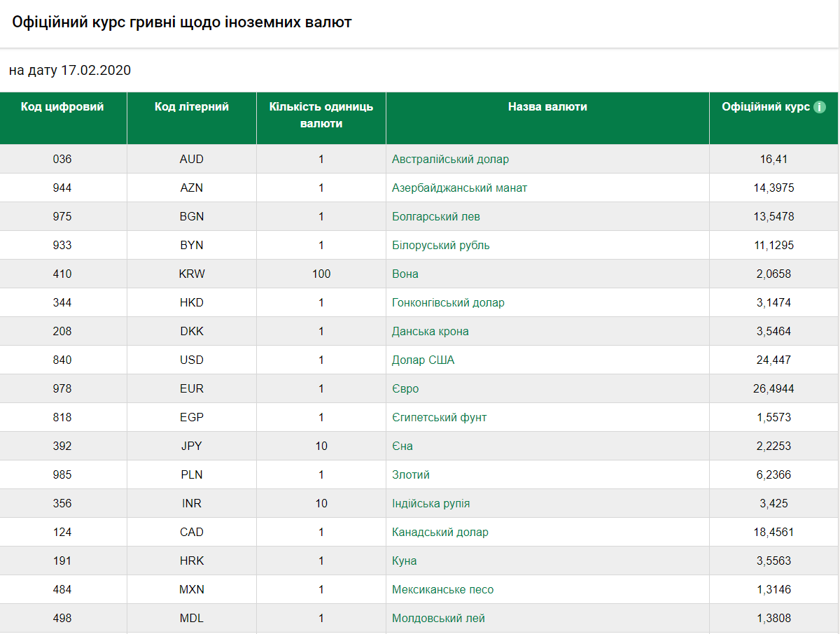Select the Єна currency link
Viewport: 840px width, 634px height.
click(x=402, y=446)
